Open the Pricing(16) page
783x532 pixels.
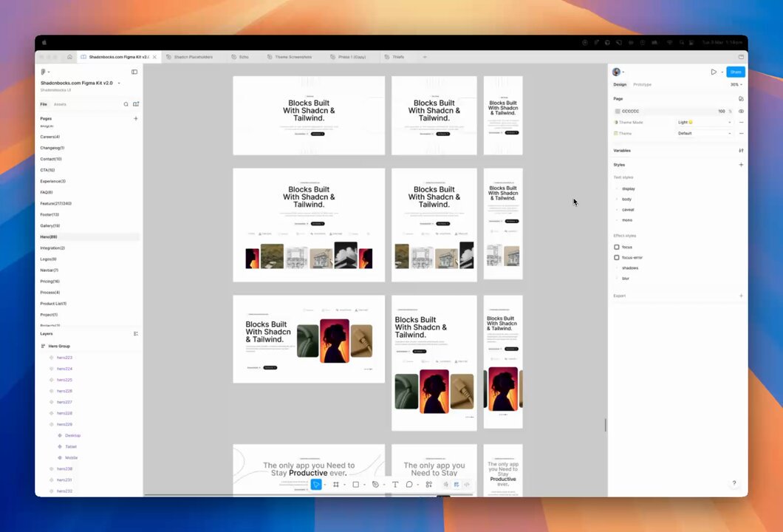[x=50, y=282]
